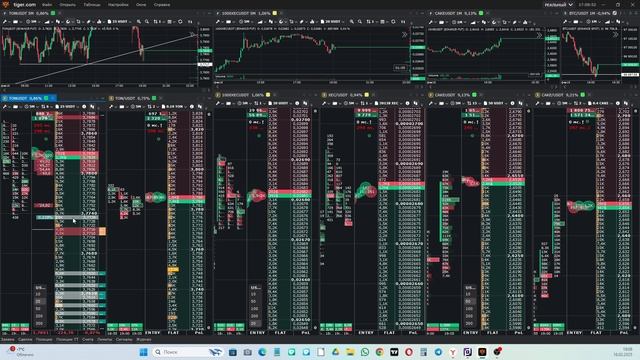Click FLAT in the XEC/USDT order book

tap(389, 333)
